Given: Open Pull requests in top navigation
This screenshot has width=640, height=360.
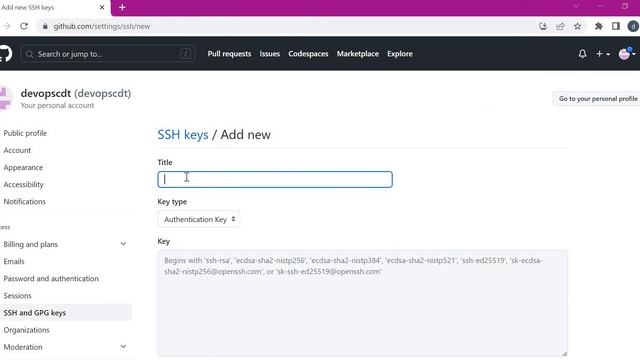Looking at the screenshot, I should tap(229, 53).
